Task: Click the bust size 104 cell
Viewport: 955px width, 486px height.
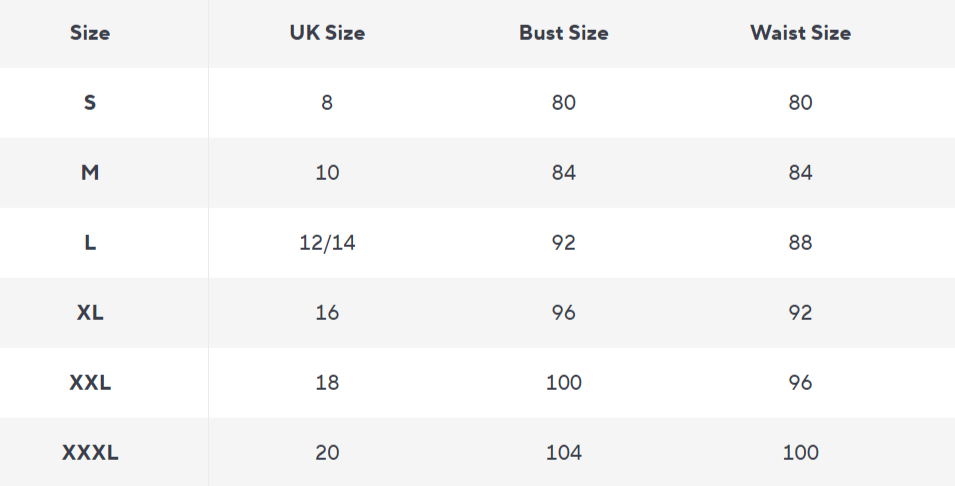Action: click(x=563, y=453)
